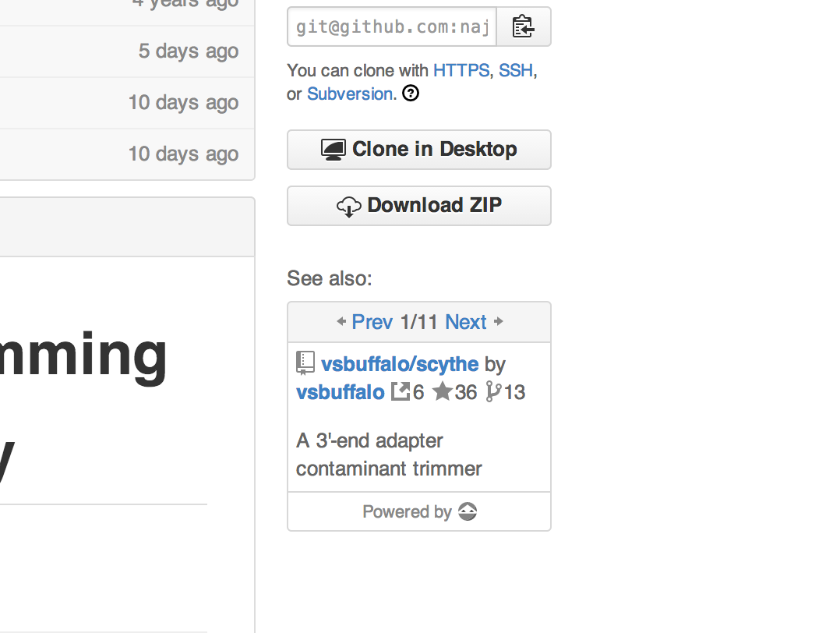The width and height of the screenshot is (840, 633).
Task: Click the right arrow beside Next
Action: click(499, 321)
